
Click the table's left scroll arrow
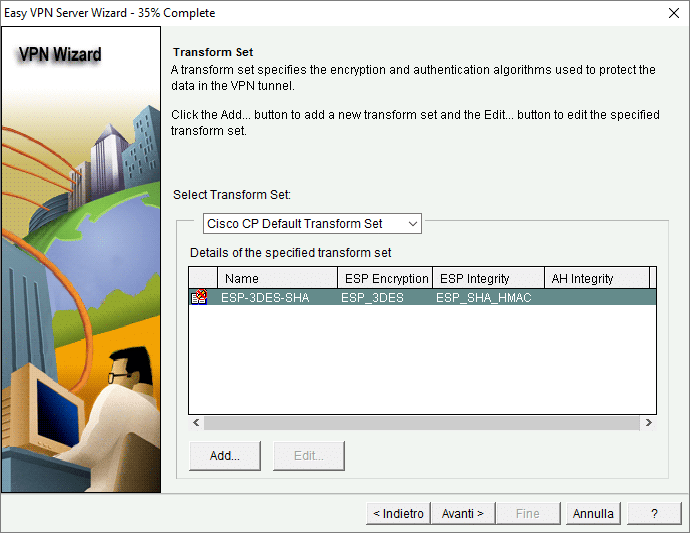[196, 423]
